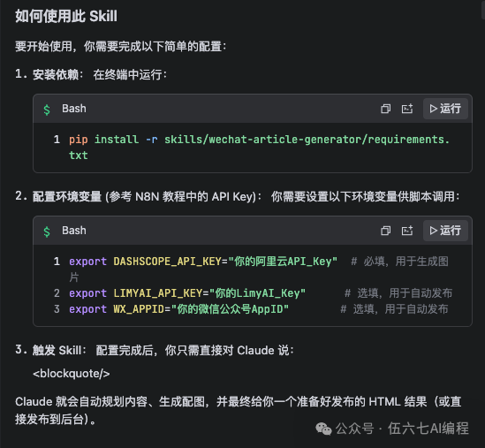Click the '如何使用此 Skill' heading

66,16
